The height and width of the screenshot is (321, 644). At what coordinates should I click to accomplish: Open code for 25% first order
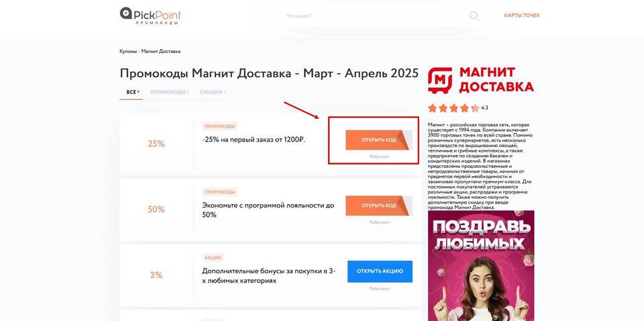point(378,140)
